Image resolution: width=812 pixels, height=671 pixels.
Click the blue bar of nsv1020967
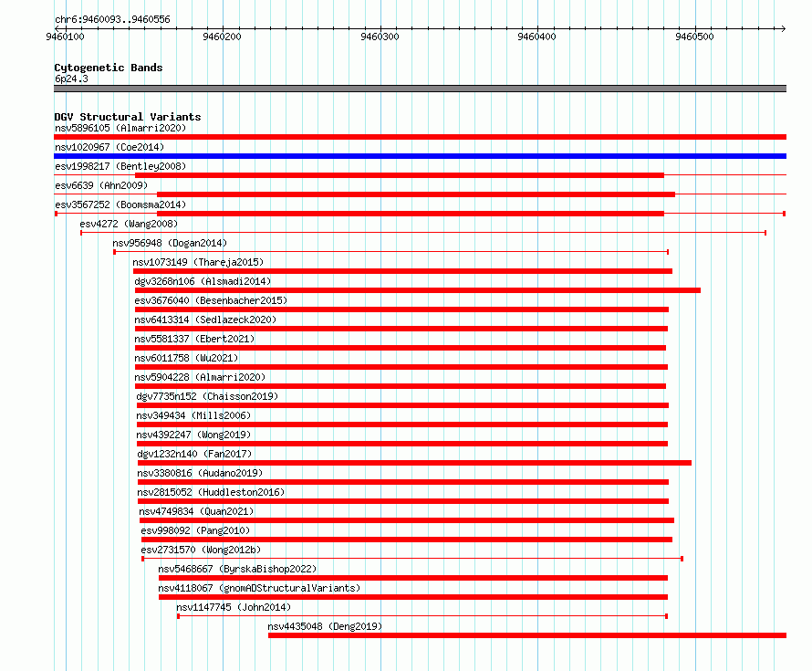(420, 156)
